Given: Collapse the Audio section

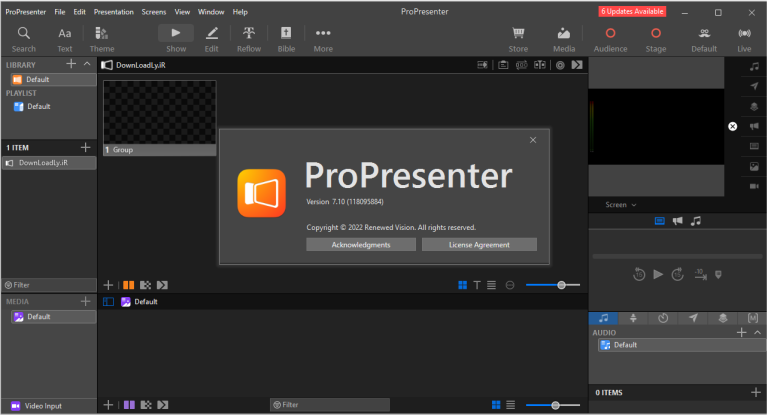Looking at the screenshot, I should coord(757,332).
